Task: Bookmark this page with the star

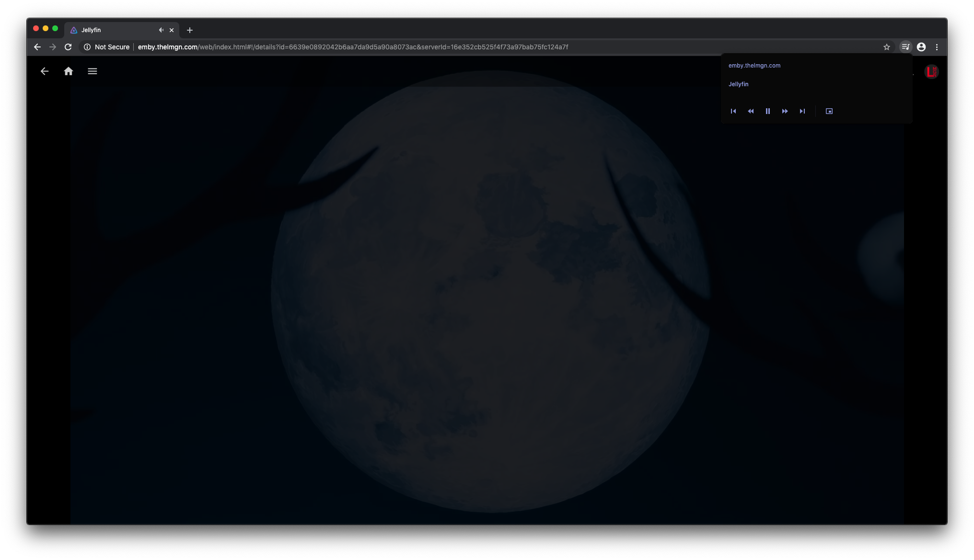Action: point(887,47)
